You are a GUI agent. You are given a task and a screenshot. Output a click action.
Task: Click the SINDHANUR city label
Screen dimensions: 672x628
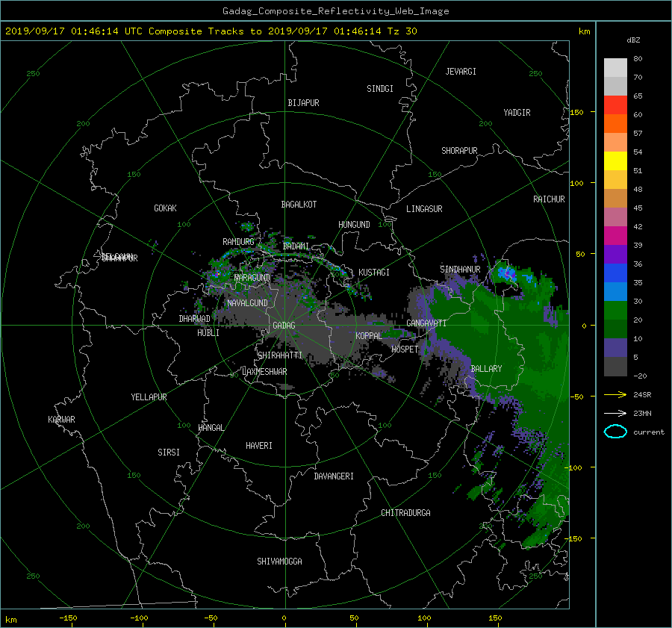pyautogui.click(x=460, y=270)
